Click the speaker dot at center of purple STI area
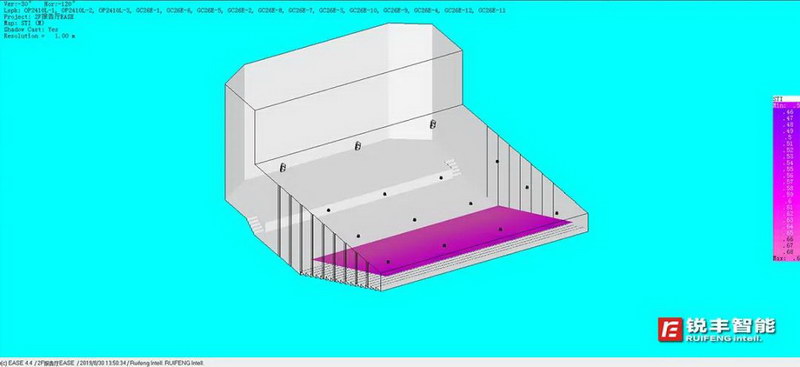The image size is (800, 367). (444, 246)
